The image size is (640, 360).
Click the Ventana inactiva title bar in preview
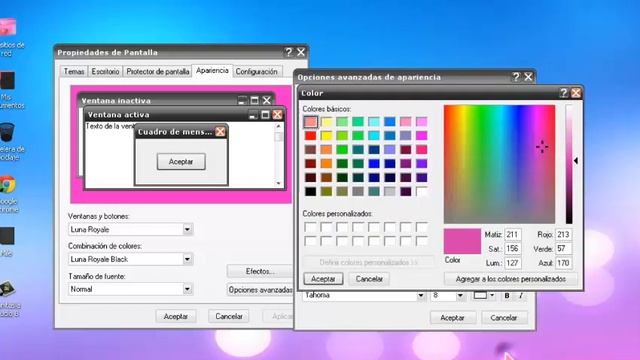176,100
